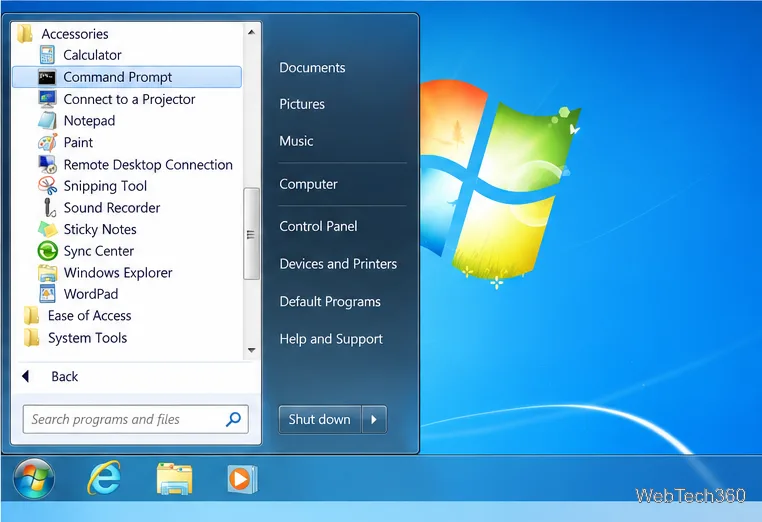
Task: Launch Command Prompt via its black icon
Action: (x=47, y=77)
